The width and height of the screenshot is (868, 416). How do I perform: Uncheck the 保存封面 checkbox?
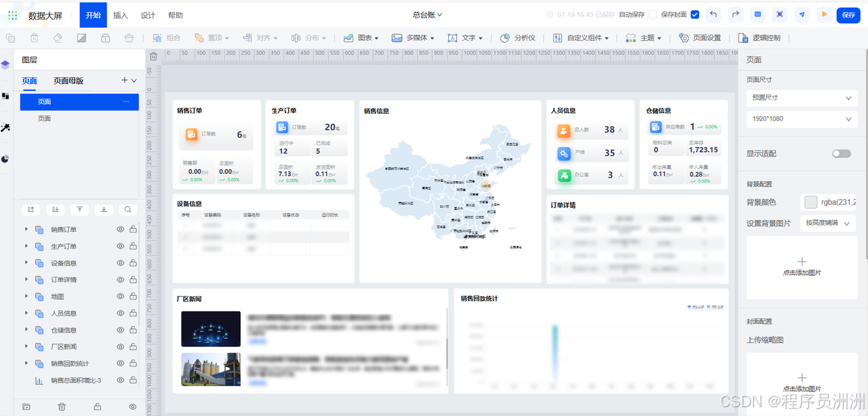coord(694,15)
